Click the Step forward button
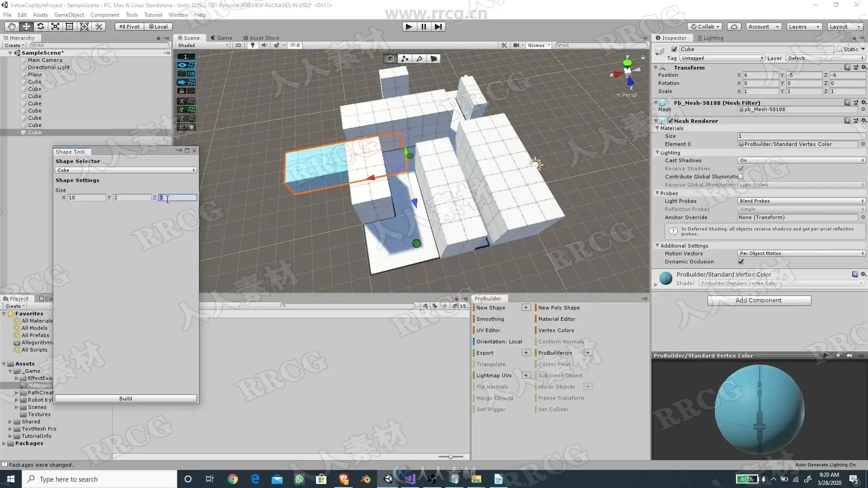 (x=438, y=27)
